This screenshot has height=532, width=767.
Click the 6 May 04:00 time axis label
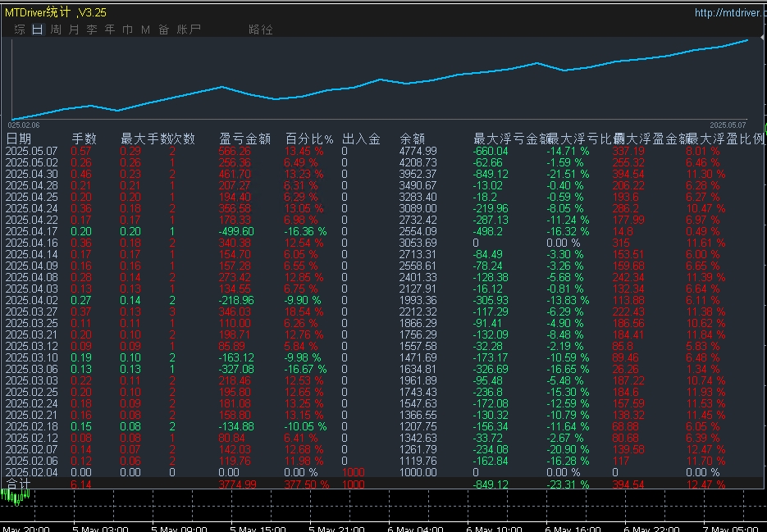[x=415, y=529]
